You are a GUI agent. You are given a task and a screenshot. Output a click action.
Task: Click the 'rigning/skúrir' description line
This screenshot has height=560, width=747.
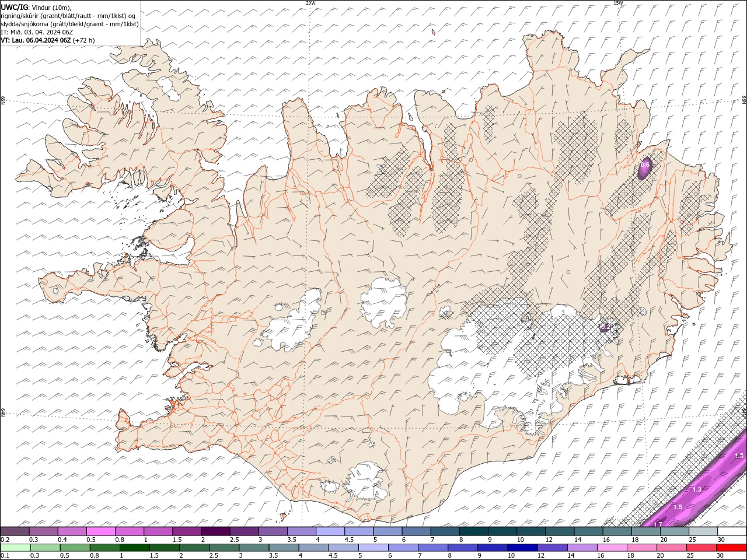click(x=68, y=16)
